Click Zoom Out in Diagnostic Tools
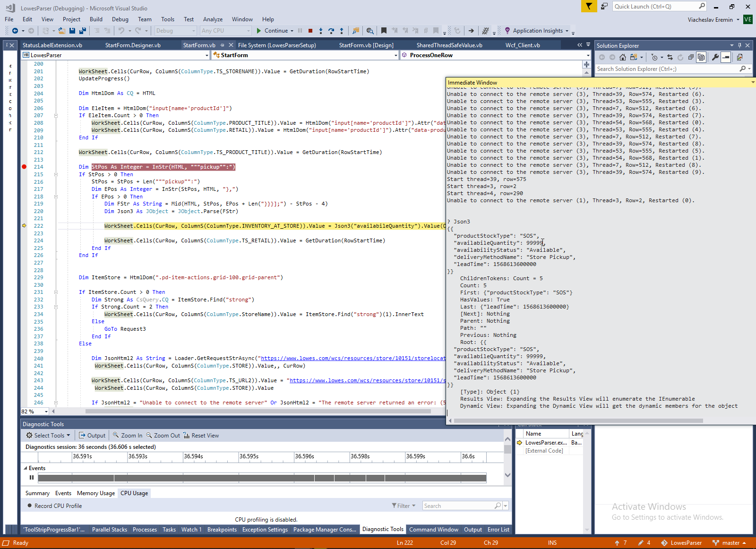 click(163, 436)
